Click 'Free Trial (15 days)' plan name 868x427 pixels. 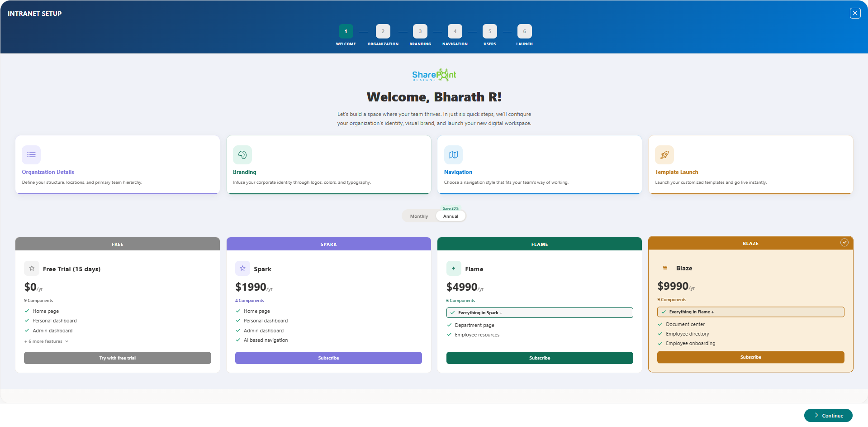71,269
